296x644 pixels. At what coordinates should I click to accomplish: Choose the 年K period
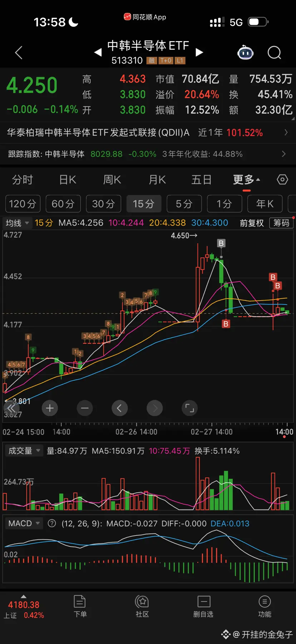click(265, 204)
